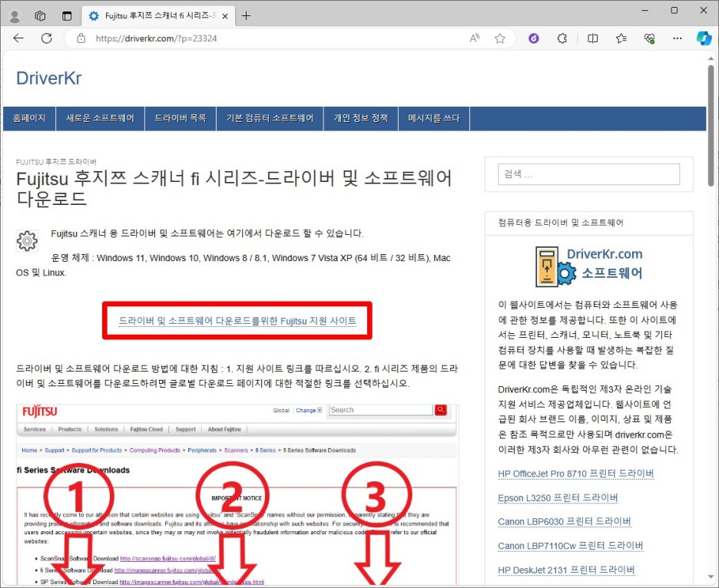This screenshot has width=719, height=588.
Task: Open the 새로운 소프트웨어 menu item
Action: coord(100,118)
